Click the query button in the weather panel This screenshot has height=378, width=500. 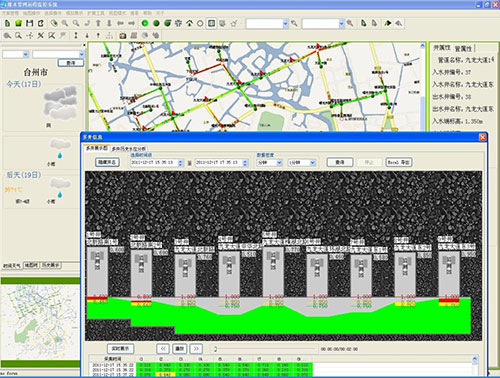click(71, 63)
